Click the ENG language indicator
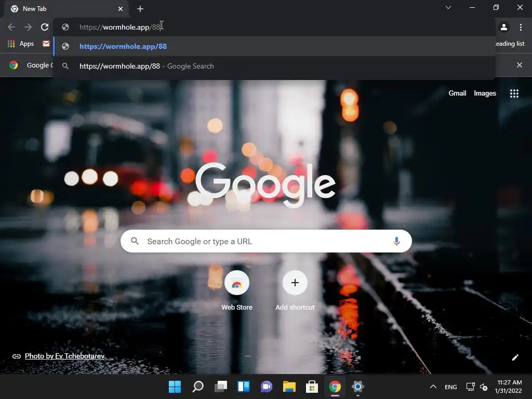This screenshot has width=532, height=399. [x=450, y=387]
